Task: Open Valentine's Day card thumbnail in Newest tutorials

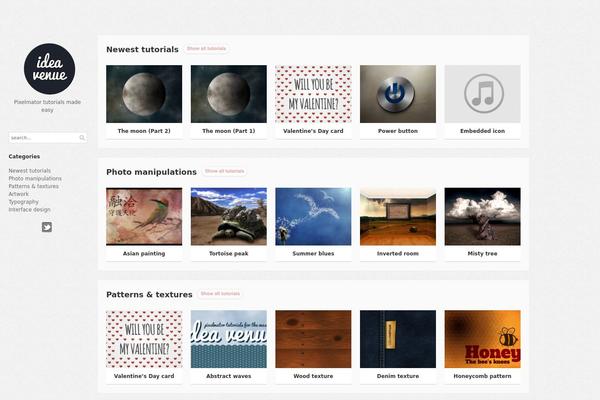Action: [x=313, y=94]
